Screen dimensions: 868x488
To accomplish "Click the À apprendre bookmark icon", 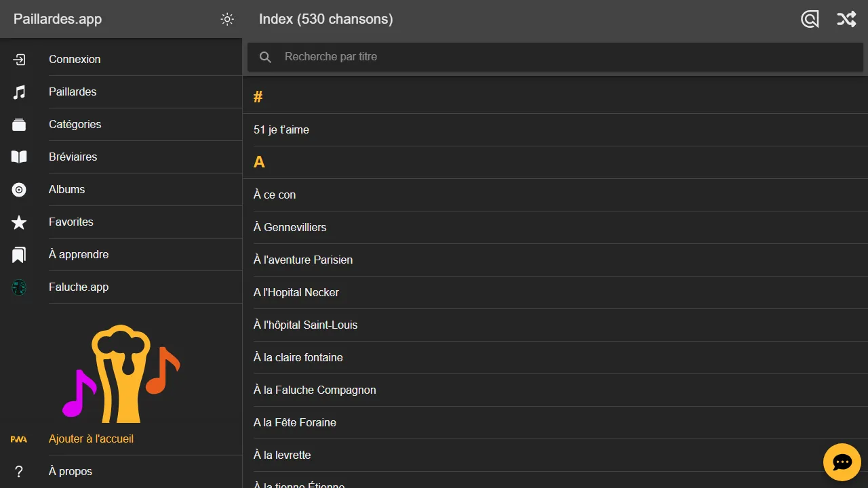I will tap(19, 255).
